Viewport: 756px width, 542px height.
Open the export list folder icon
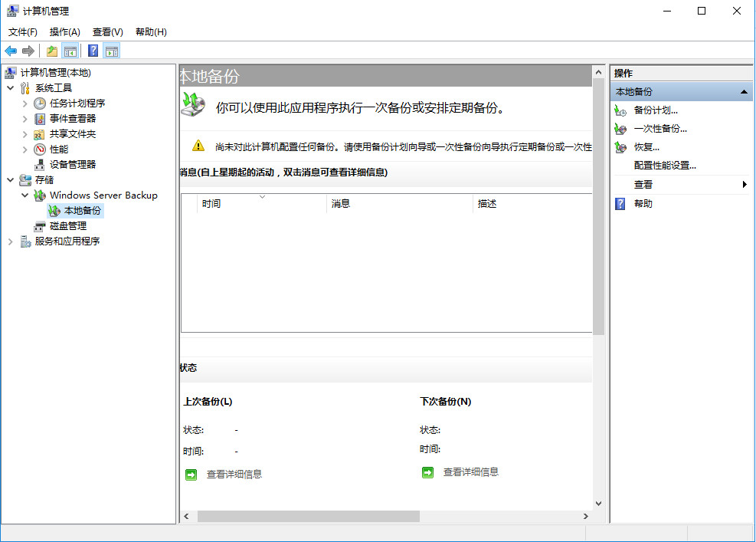(51, 51)
